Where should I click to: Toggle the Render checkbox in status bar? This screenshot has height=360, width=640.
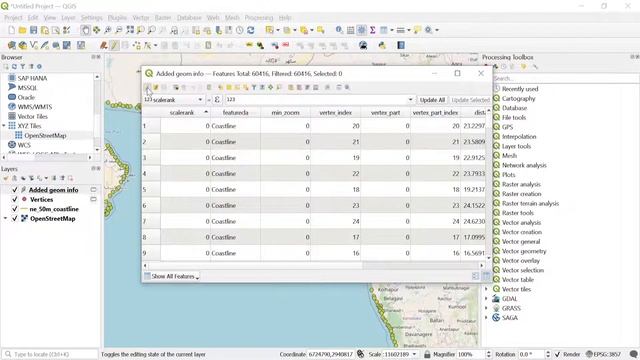tap(558, 354)
